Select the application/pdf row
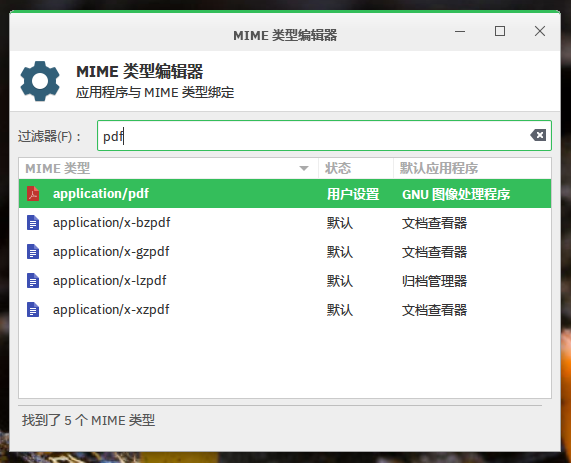Viewport: 571px width, 463px height. (x=285, y=193)
